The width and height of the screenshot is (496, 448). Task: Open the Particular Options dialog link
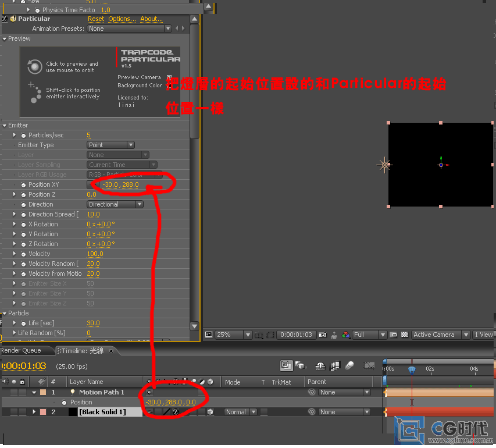coord(122,19)
